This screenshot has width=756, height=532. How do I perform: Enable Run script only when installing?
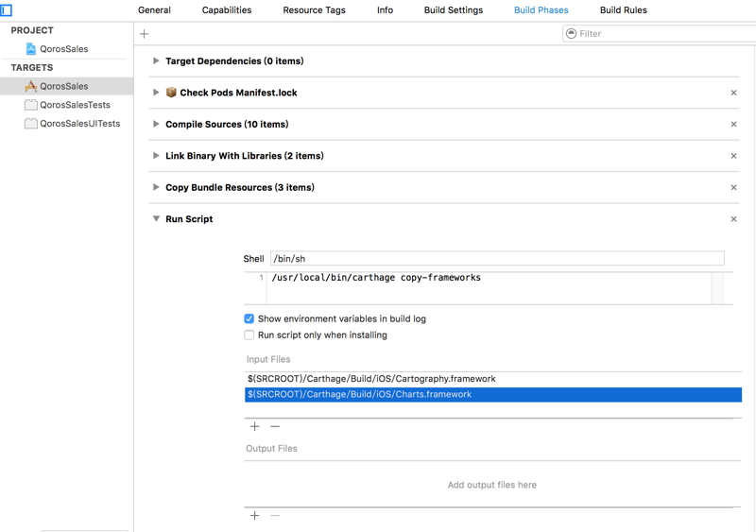(x=249, y=335)
